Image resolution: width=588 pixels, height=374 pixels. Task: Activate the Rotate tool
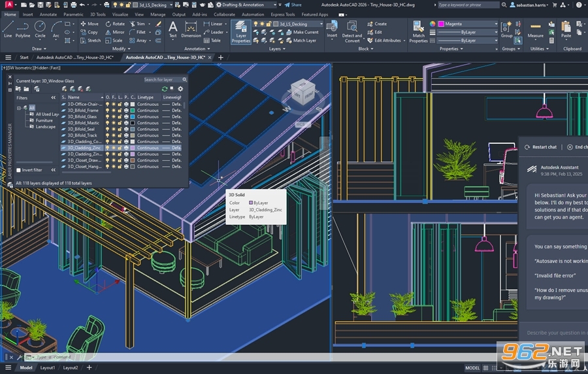[x=115, y=24]
